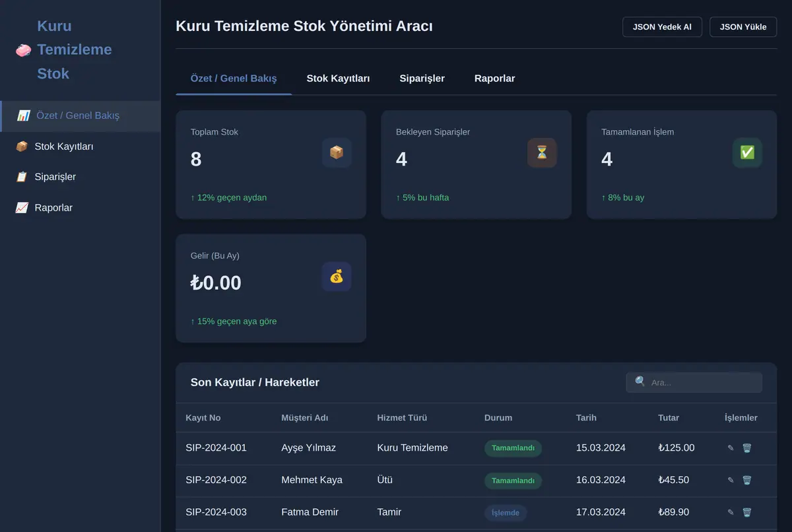Click the Tarih column header
This screenshot has width=792, height=532.
click(x=586, y=418)
